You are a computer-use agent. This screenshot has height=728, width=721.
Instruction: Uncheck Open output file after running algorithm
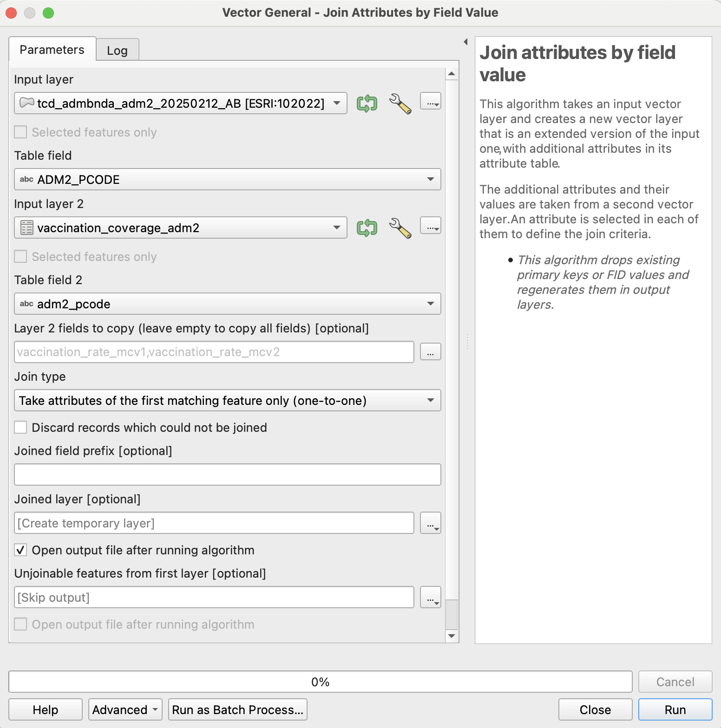pos(20,550)
